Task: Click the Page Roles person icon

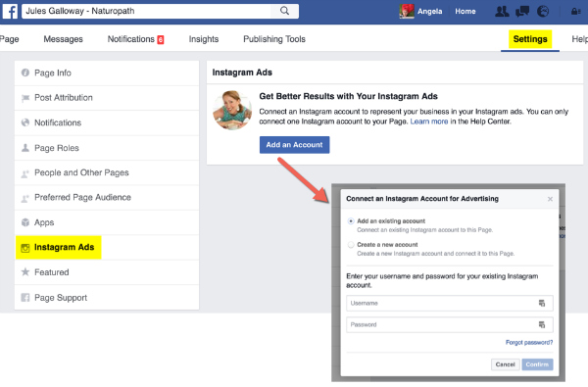Action: [25, 148]
